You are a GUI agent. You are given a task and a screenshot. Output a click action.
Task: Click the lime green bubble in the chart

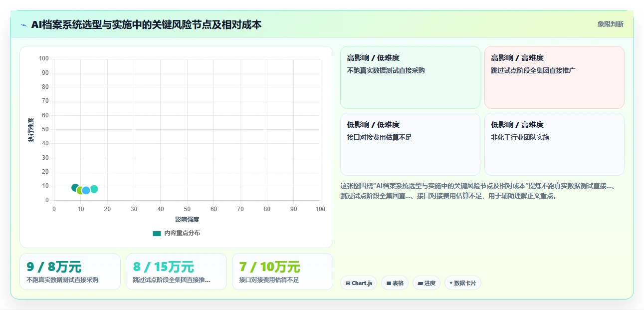[x=80, y=190]
